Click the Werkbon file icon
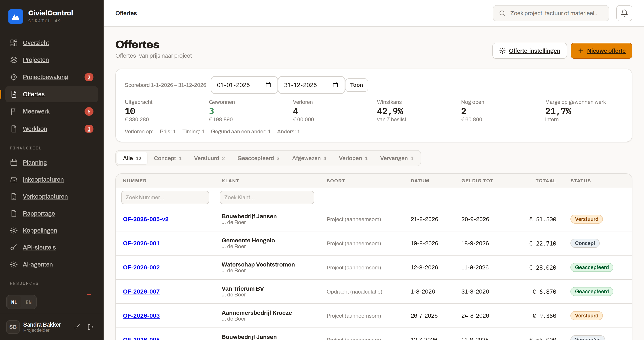Image resolution: width=644 pixels, height=340 pixels. (14, 129)
